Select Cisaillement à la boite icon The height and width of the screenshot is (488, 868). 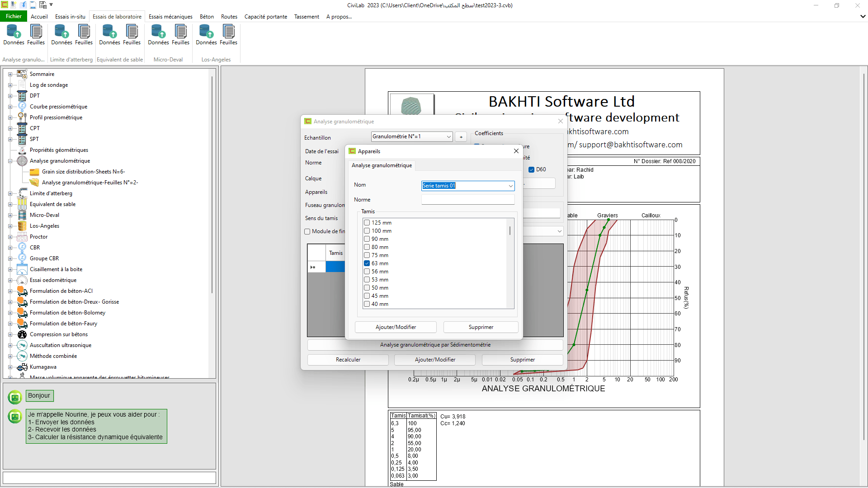tap(22, 269)
